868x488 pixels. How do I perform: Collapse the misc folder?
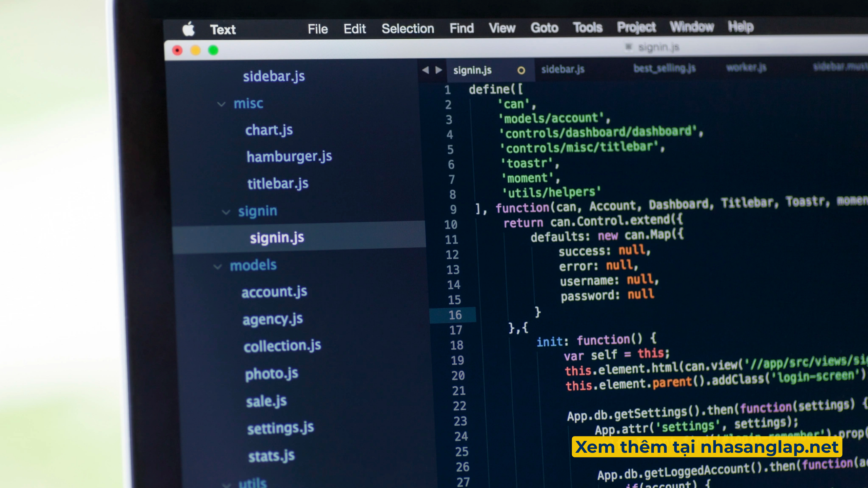221,104
